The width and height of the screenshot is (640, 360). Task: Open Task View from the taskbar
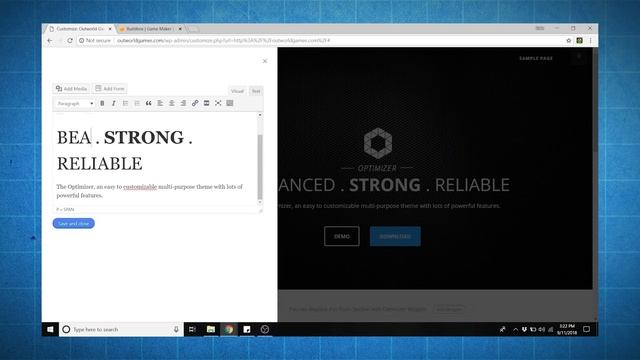(192, 329)
